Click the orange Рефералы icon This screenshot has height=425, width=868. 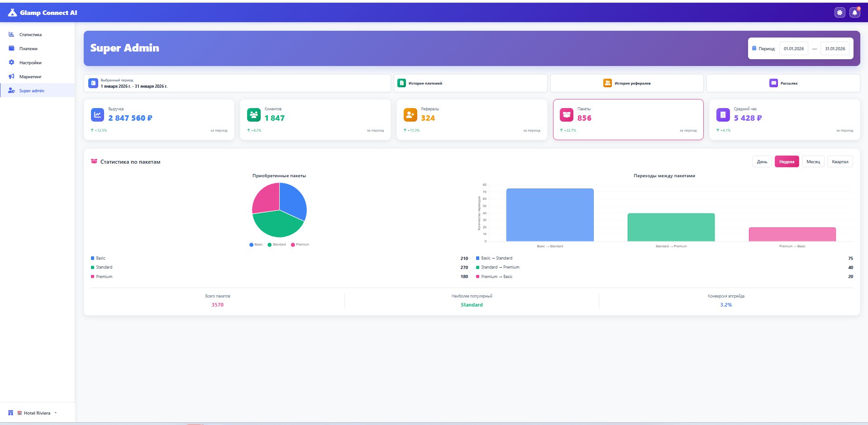pyautogui.click(x=410, y=115)
